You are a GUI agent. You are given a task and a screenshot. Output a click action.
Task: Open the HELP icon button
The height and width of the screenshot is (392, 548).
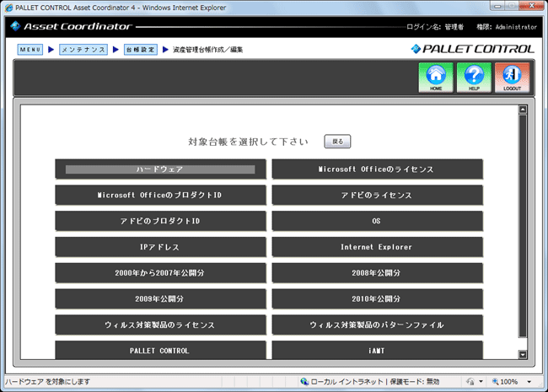[x=474, y=78]
